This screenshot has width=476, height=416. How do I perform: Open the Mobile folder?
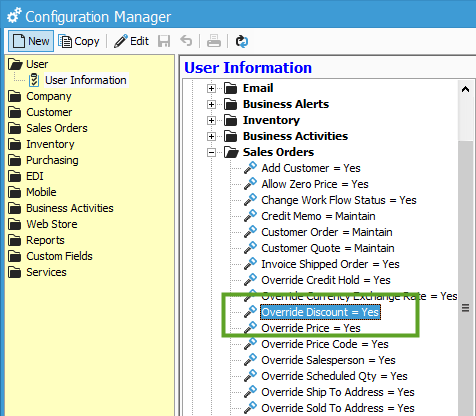pyautogui.click(x=32, y=192)
